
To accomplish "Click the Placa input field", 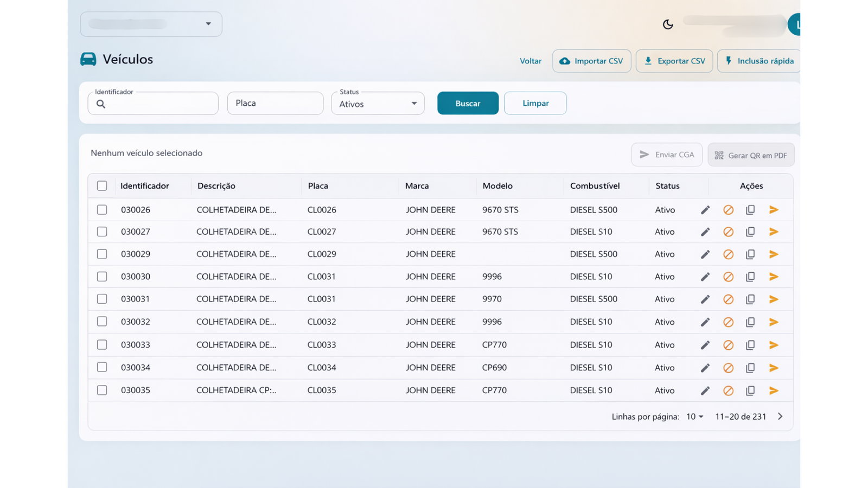I will tap(275, 103).
